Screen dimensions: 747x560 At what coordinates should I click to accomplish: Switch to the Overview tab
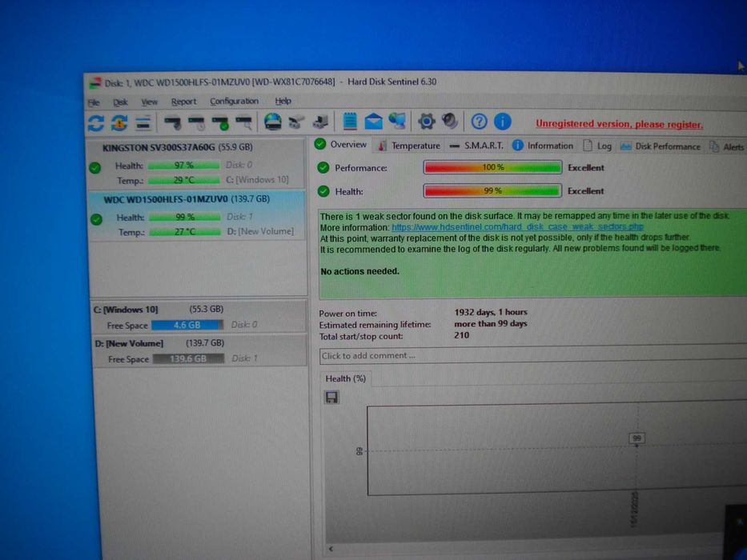[341, 144]
